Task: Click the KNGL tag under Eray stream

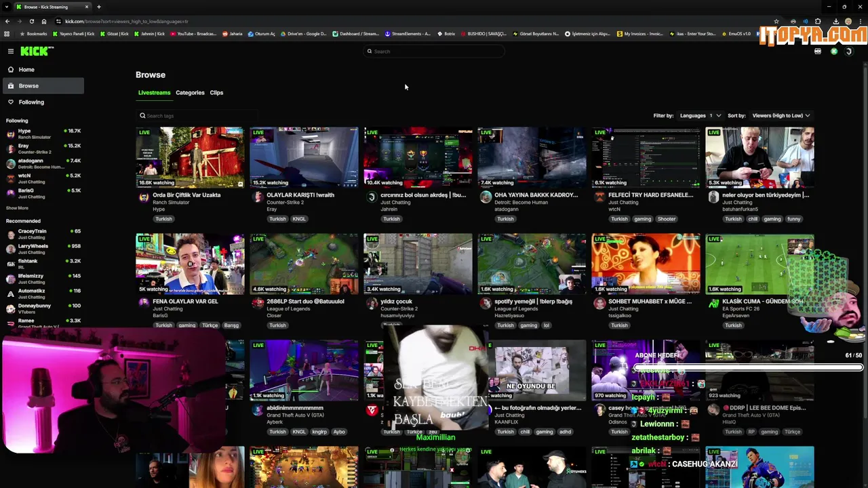Action: click(x=299, y=219)
